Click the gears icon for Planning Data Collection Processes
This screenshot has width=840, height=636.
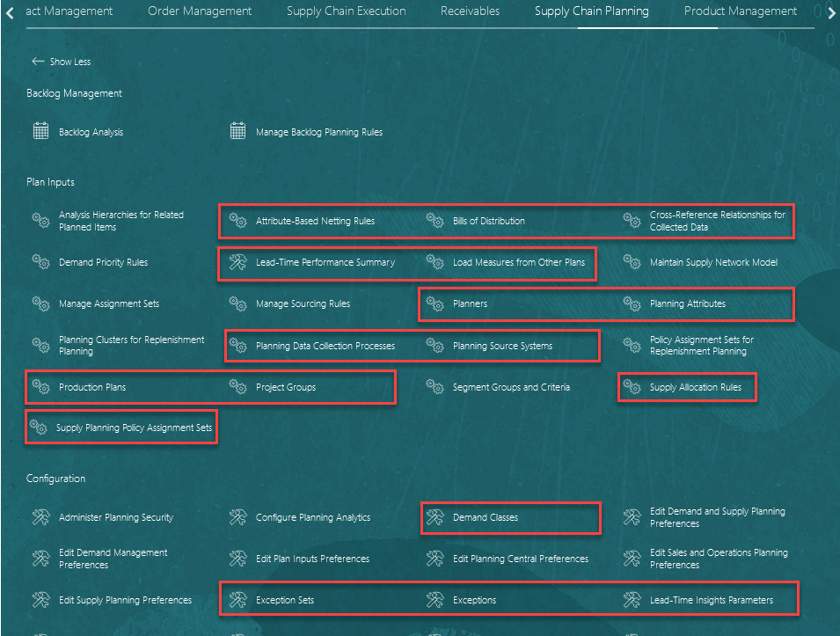tap(237, 345)
